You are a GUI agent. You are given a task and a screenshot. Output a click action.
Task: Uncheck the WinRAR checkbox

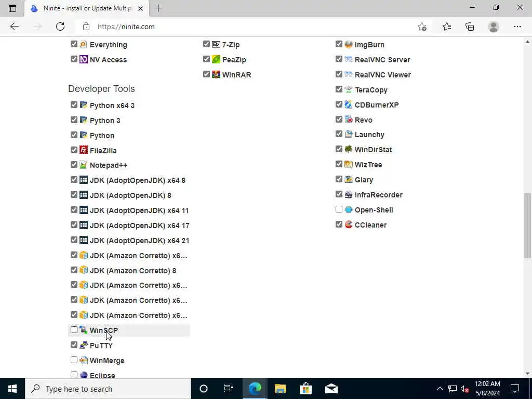pyautogui.click(x=206, y=74)
